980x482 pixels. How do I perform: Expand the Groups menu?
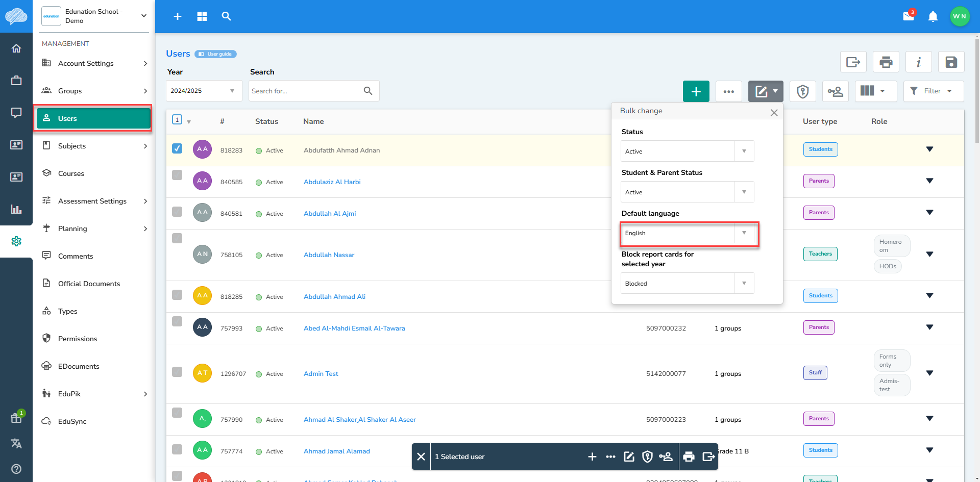tap(94, 91)
